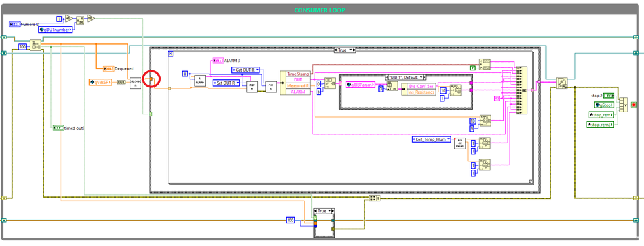Click the FGV CC PARAM subVI

pyautogui.click(x=460, y=143)
